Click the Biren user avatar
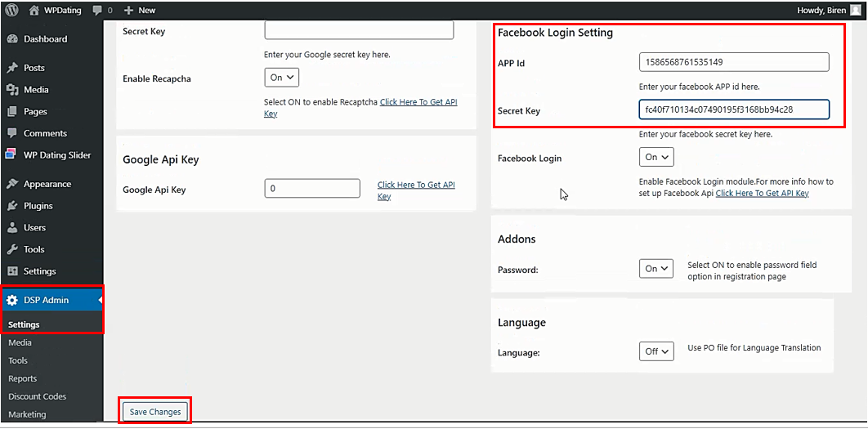Image resolution: width=868 pixels, height=429 pixels. coord(856,10)
